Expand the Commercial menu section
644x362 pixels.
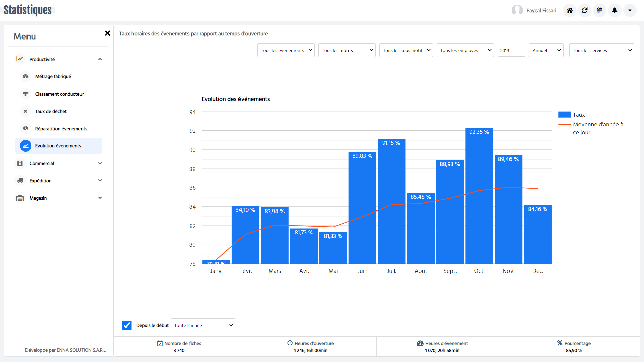(100, 163)
